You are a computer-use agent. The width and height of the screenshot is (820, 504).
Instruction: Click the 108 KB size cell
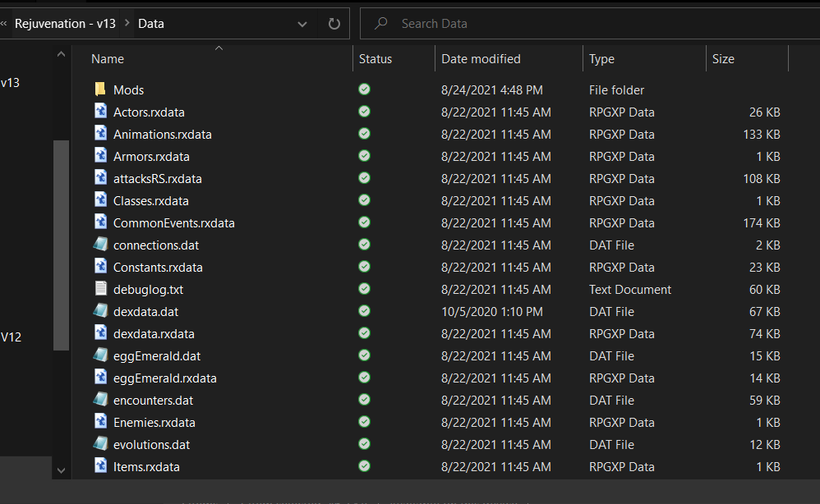(x=762, y=179)
